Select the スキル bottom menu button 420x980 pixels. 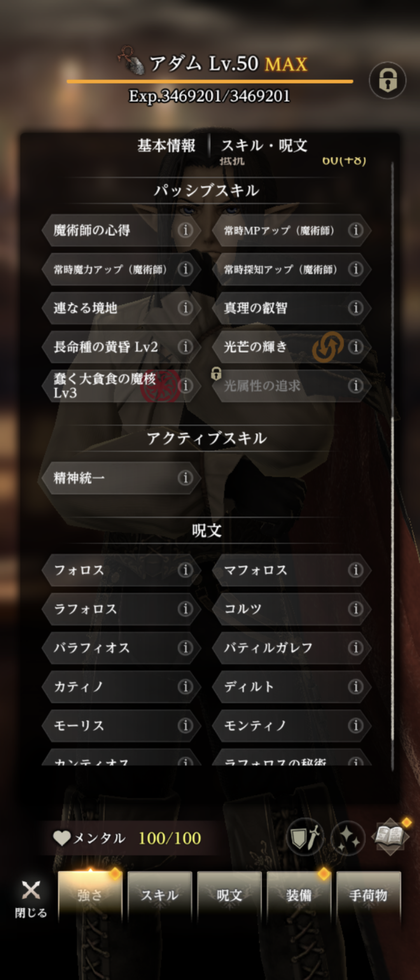tap(160, 895)
